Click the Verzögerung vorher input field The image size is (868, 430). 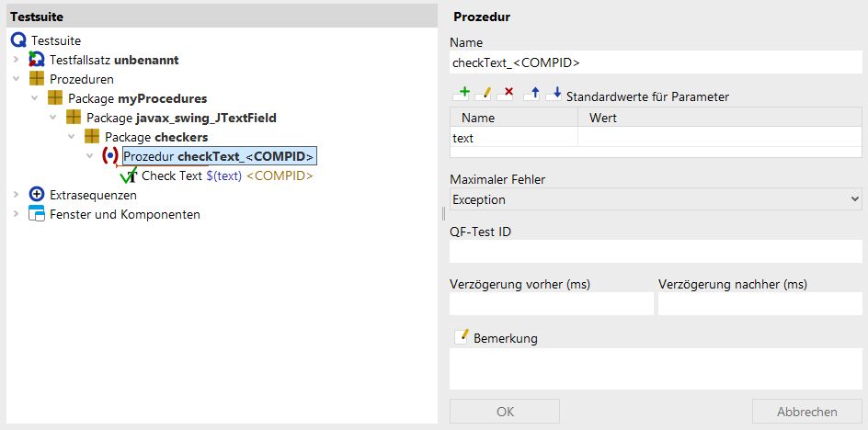pyautogui.click(x=552, y=304)
